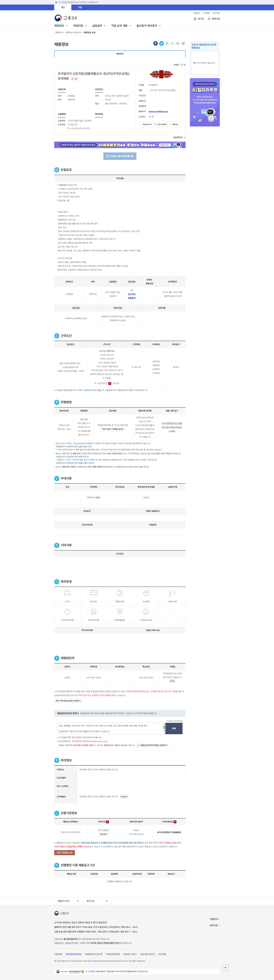
Task: Send posting via email icon
Action: (x=178, y=43)
